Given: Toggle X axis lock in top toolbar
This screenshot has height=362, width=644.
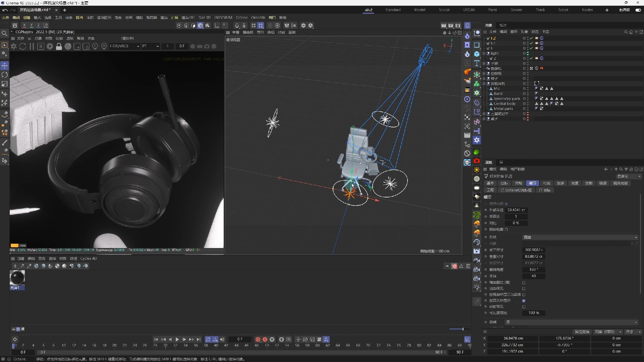Looking at the screenshot, I should [x=24, y=25].
